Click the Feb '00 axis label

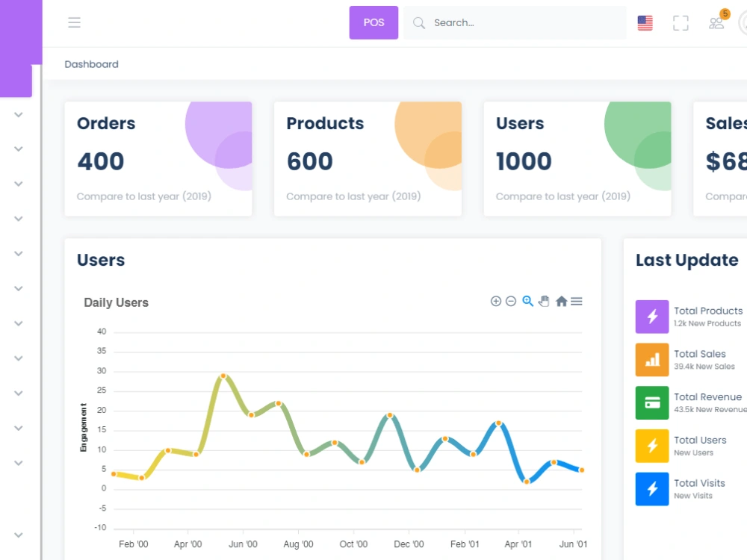(x=134, y=544)
